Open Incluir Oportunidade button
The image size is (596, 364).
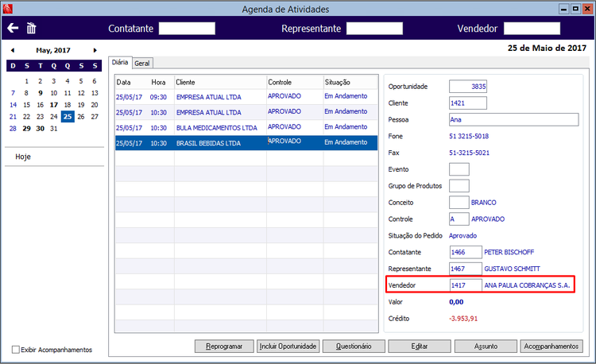tap(288, 347)
